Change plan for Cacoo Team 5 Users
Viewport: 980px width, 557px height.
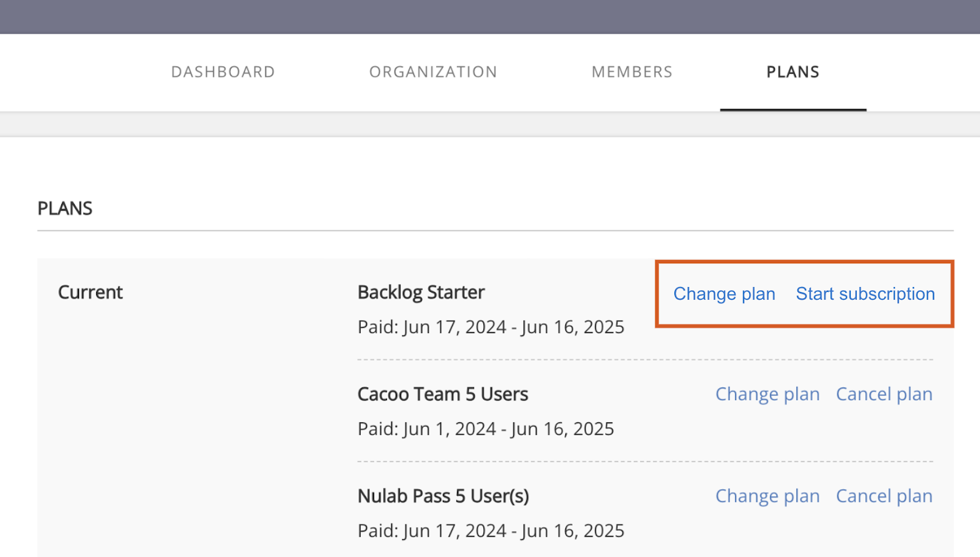tap(767, 394)
